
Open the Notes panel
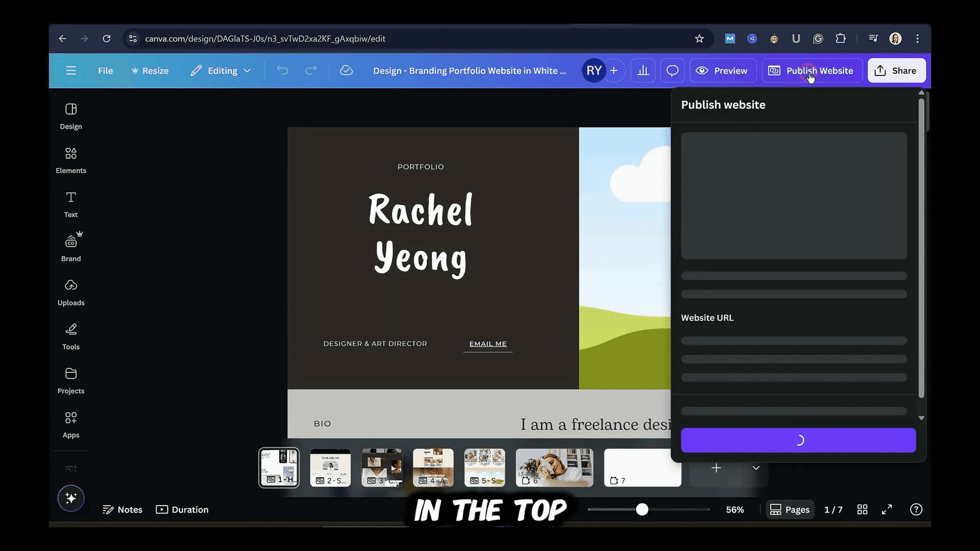click(123, 509)
